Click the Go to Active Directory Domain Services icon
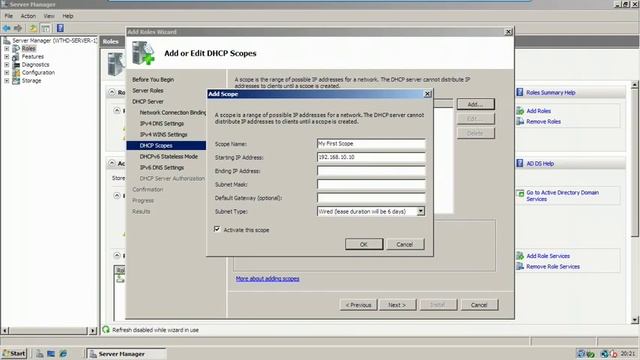 tap(520, 193)
